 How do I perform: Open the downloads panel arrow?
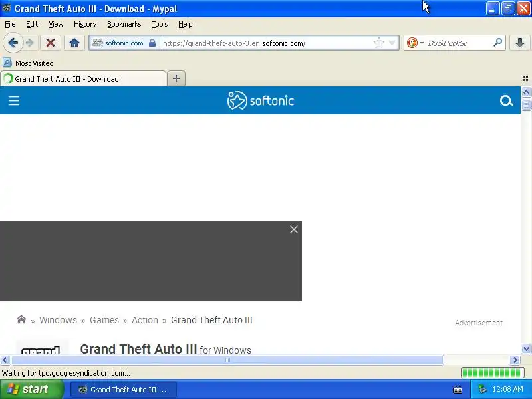click(x=520, y=43)
